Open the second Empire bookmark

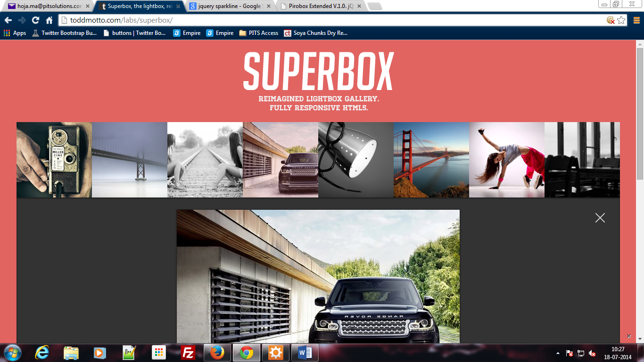pos(220,33)
